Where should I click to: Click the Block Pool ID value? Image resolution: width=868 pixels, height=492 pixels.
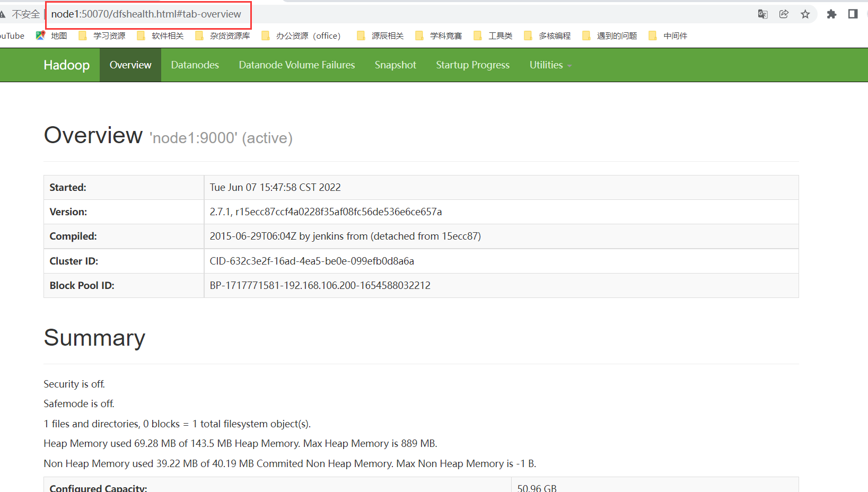[x=320, y=285]
